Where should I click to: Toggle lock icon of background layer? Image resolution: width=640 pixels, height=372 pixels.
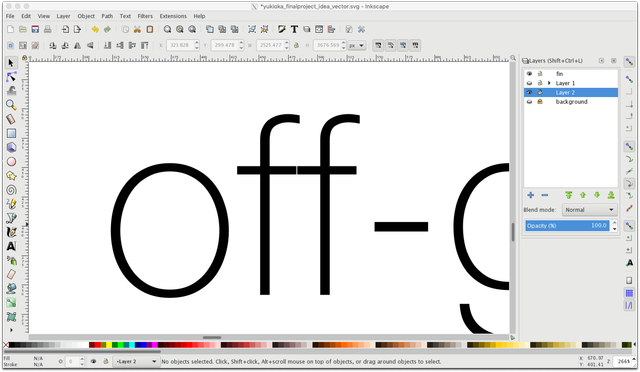pos(540,102)
